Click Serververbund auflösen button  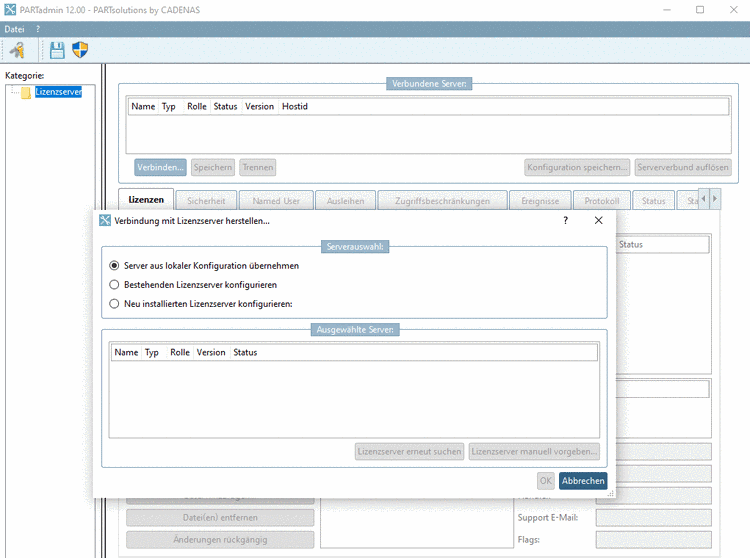tap(683, 167)
